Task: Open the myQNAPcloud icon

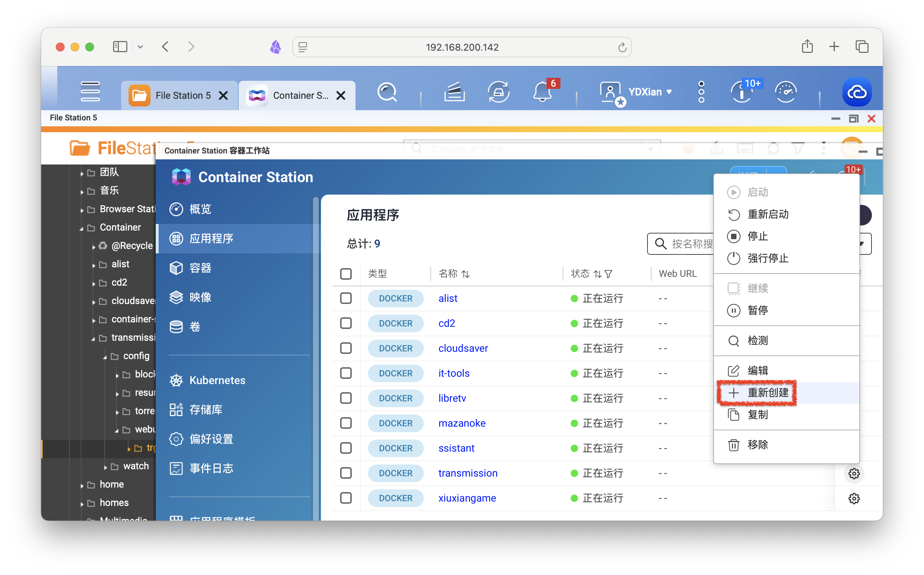Action: point(856,92)
